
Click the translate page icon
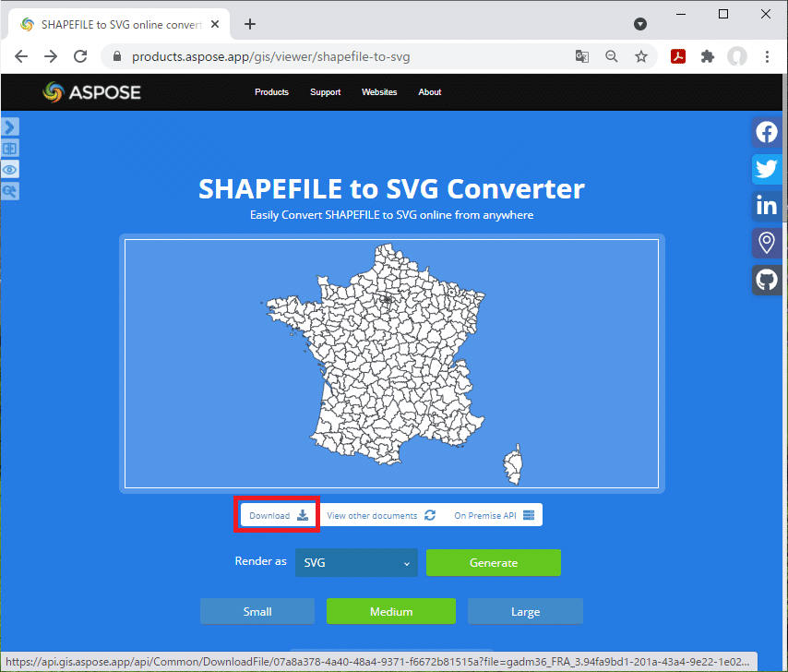[x=582, y=56]
